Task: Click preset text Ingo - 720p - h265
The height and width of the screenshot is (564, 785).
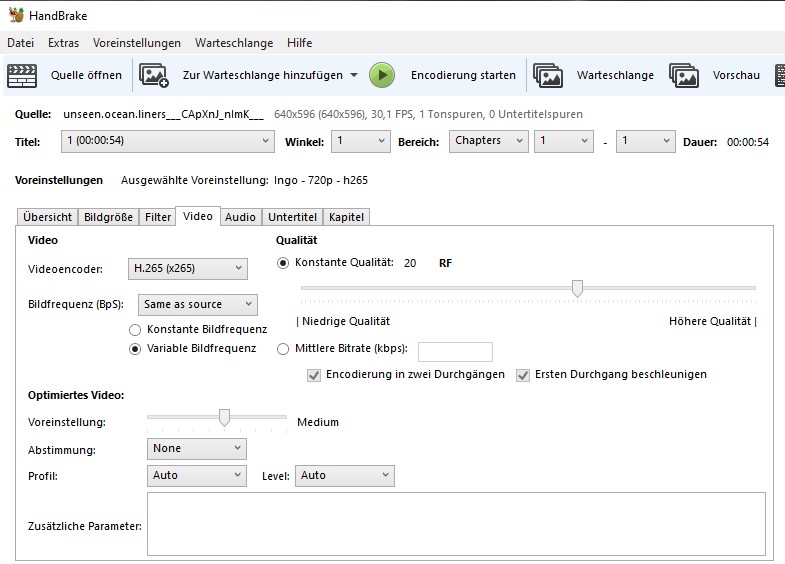Action: click(x=321, y=180)
